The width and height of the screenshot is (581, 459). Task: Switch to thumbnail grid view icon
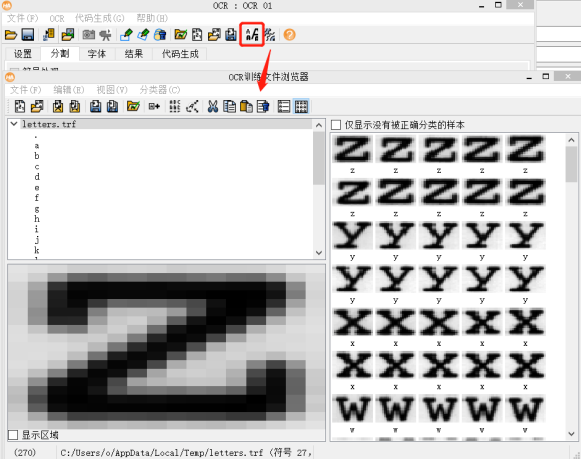pos(301,107)
